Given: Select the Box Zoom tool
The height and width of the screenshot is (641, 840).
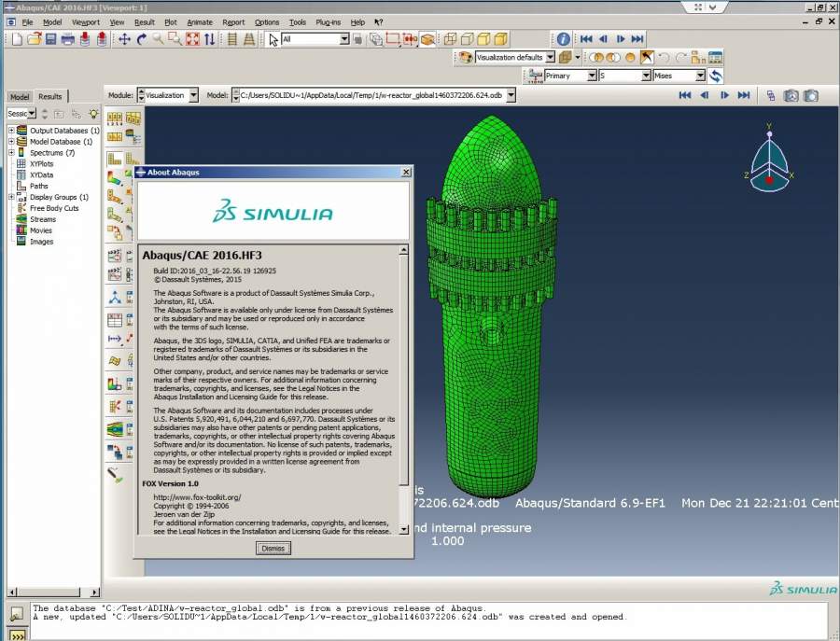Looking at the screenshot, I should (175, 39).
